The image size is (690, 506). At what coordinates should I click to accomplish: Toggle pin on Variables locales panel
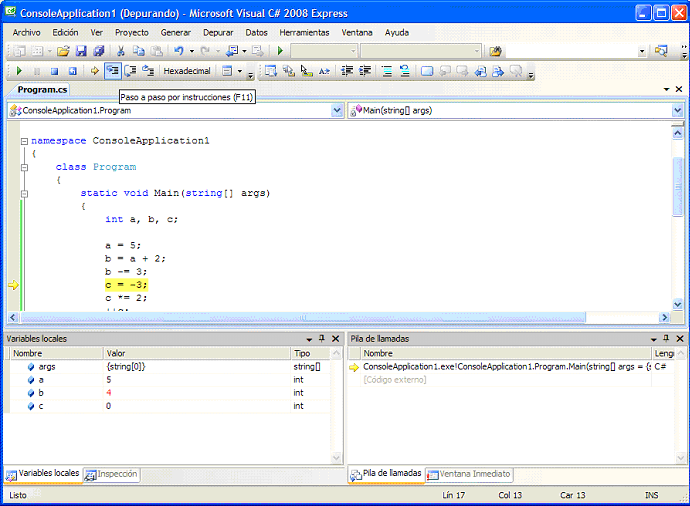(321, 339)
